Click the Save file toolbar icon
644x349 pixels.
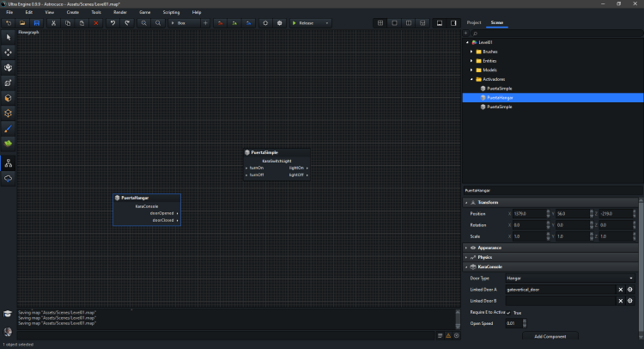click(36, 22)
